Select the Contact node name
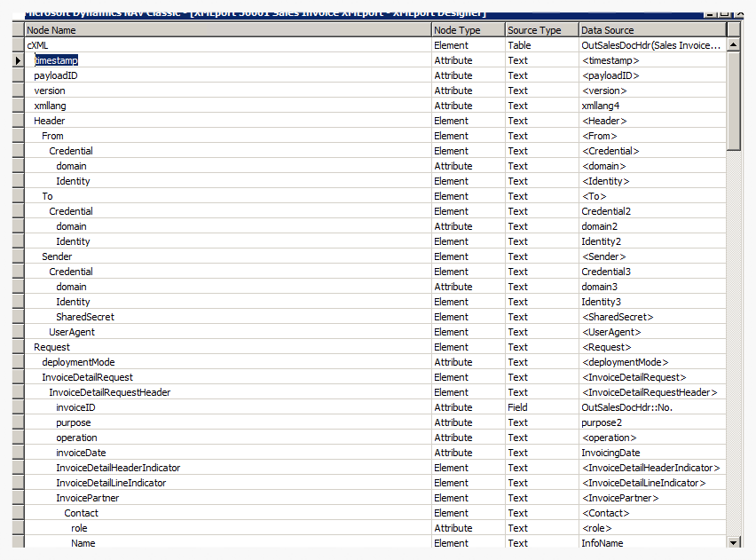Image resolution: width=756 pixels, height=560 pixels. point(81,513)
